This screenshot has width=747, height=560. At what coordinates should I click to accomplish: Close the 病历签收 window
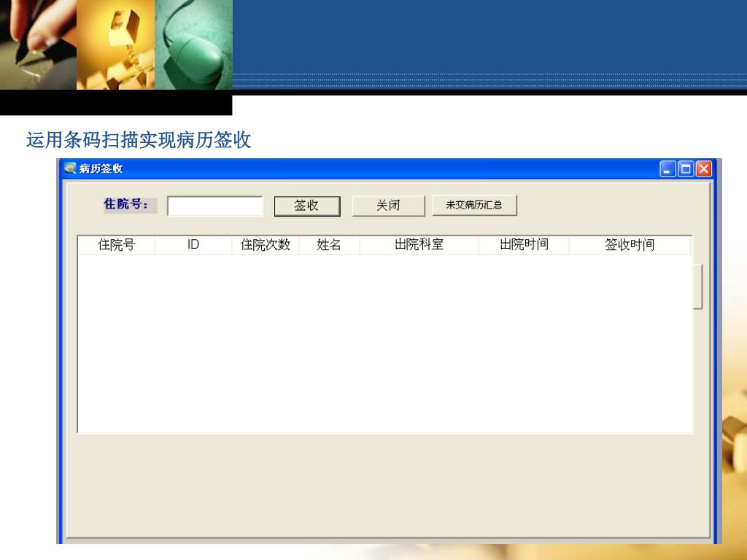[x=704, y=169]
